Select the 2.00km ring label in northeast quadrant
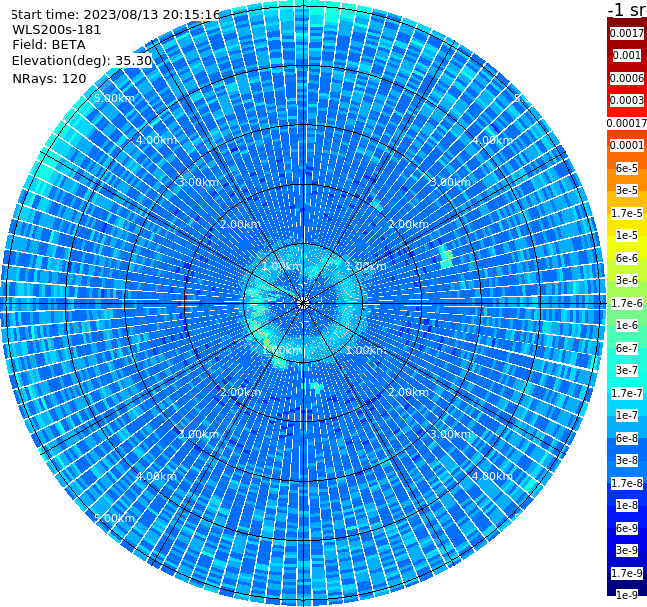This screenshot has height=607, width=647. tap(409, 224)
